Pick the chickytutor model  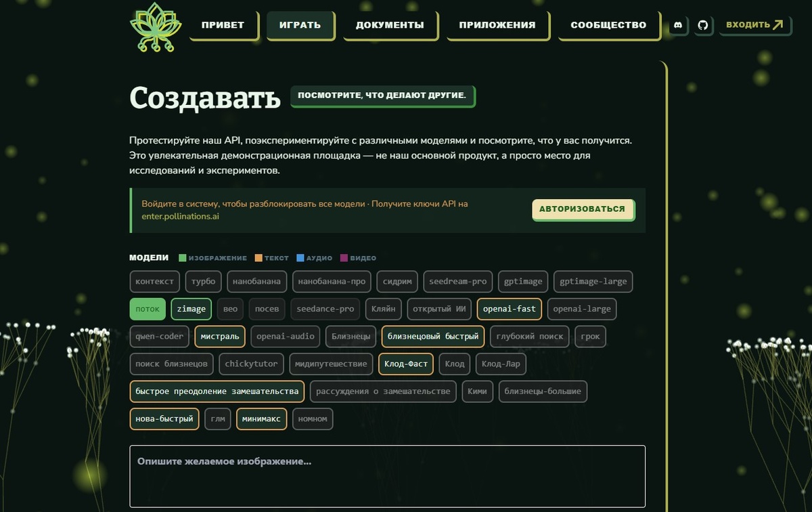click(252, 364)
